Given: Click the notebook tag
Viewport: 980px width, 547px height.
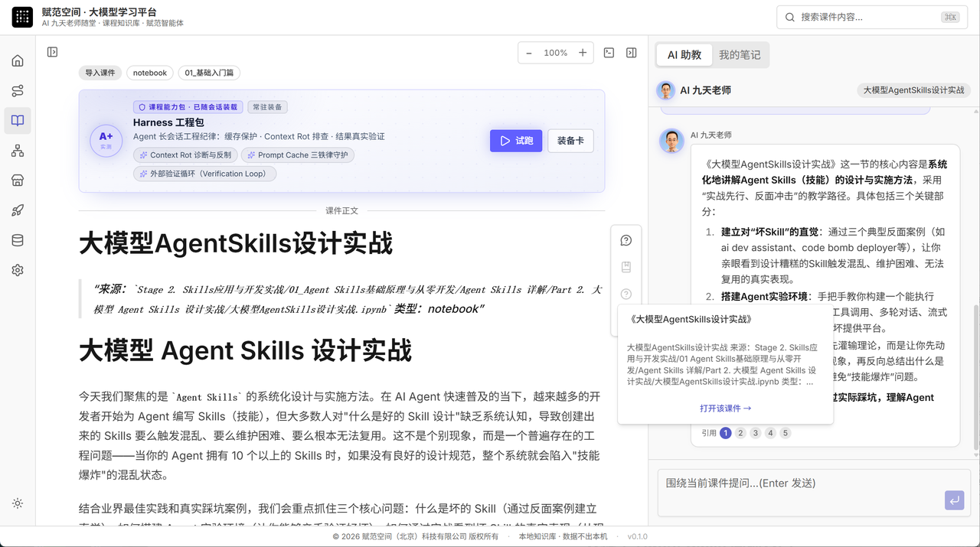Looking at the screenshot, I should click(150, 73).
